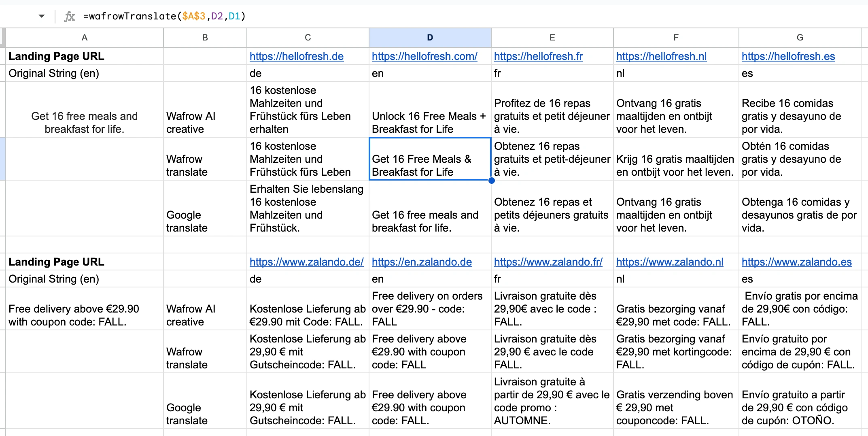Select cell 'Gratis verzending boven € 29,90 met couponcode: FALL.'
The height and width of the screenshot is (436, 868).
(676, 401)
